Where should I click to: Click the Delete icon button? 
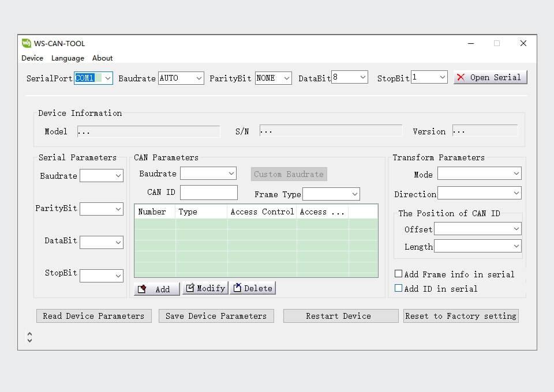click(237, 288)
